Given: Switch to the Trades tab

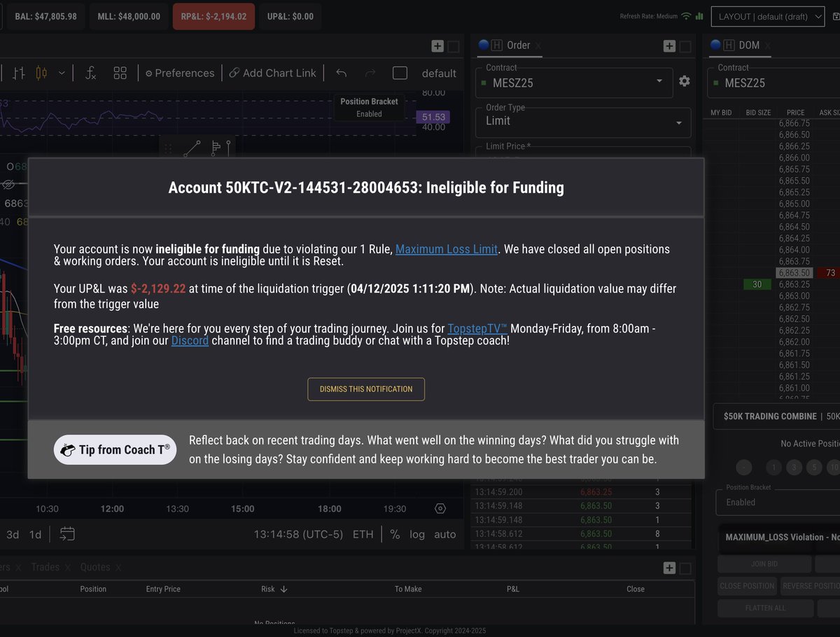Looking at the screenshot, I should pyautogui.click(x=45, y=567).
